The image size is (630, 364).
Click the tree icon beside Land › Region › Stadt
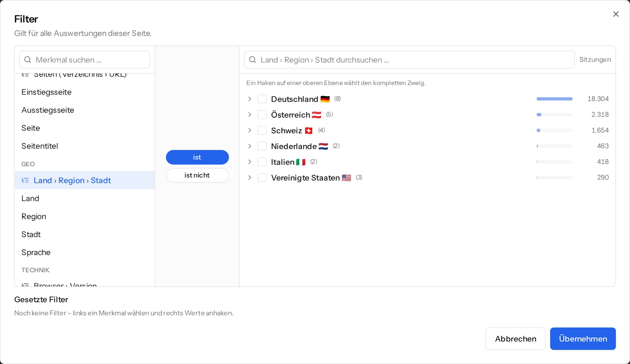pyautogui.click(x=25, y=181)
